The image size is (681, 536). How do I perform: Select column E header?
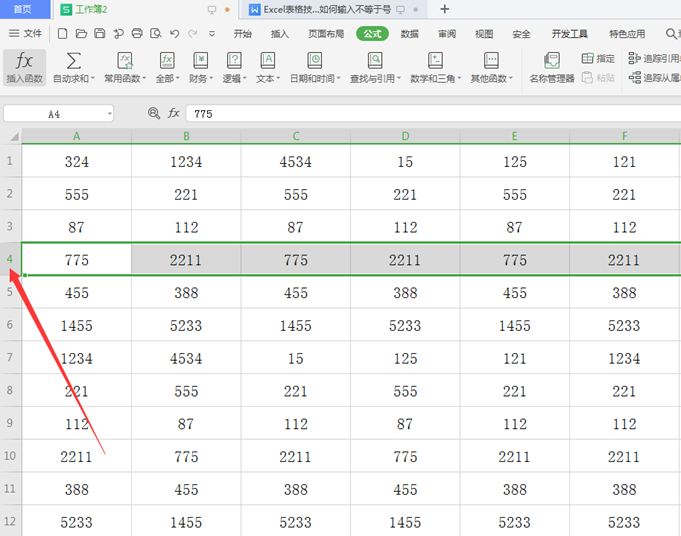515,136
